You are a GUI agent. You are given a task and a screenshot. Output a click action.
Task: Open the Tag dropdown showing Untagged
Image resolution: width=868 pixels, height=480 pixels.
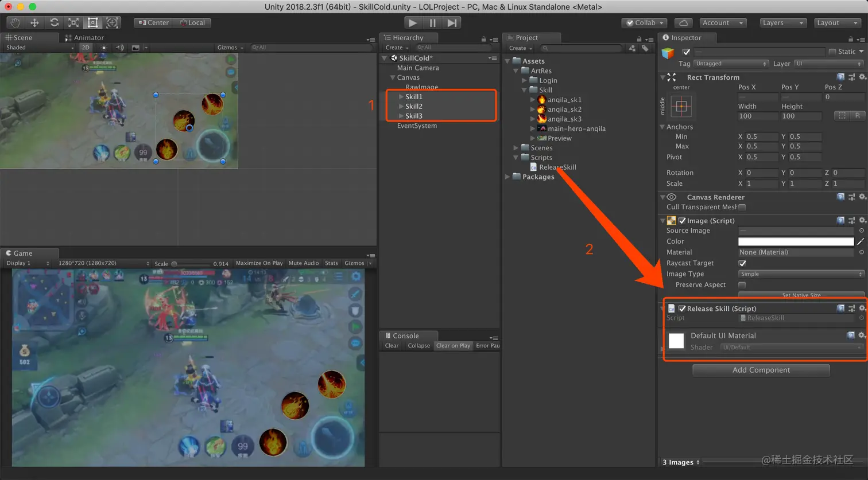731,64
